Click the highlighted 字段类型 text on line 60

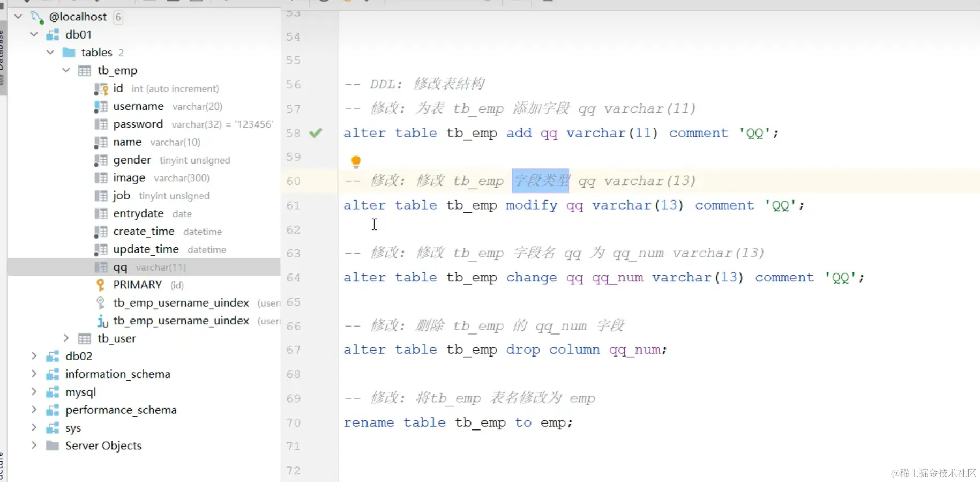[541, 181]
